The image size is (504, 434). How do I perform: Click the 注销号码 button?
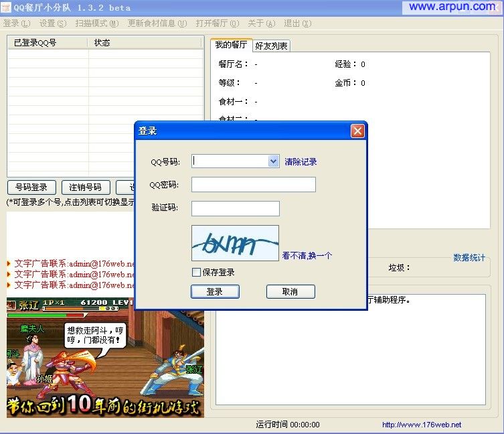click(86, 187)
